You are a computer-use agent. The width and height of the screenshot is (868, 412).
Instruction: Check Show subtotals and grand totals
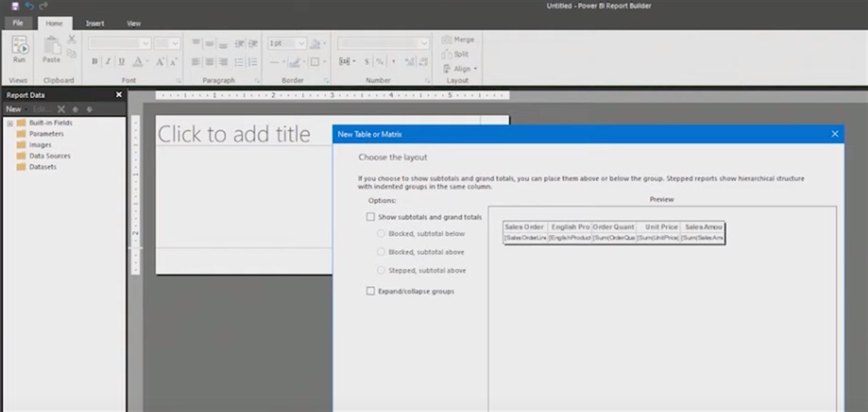[371, 217]
